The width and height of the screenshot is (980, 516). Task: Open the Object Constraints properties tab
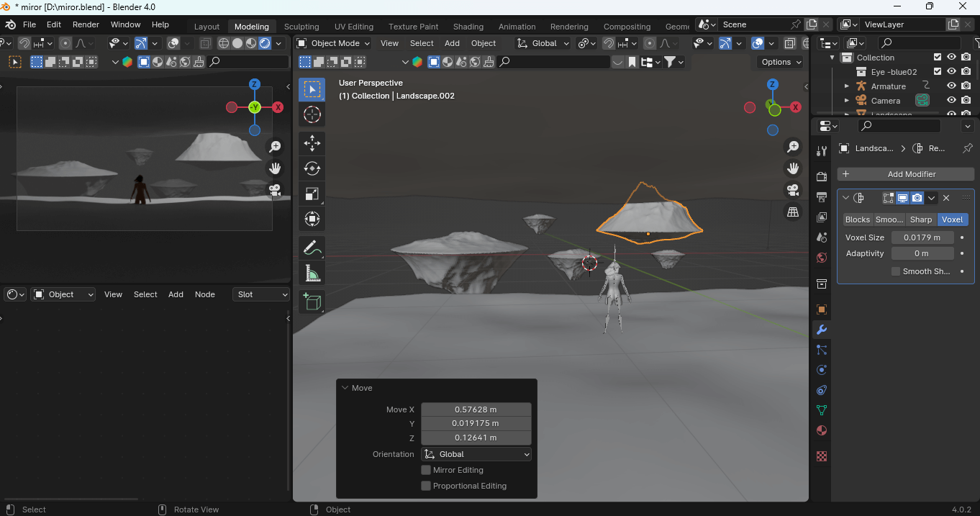[822, 390]
